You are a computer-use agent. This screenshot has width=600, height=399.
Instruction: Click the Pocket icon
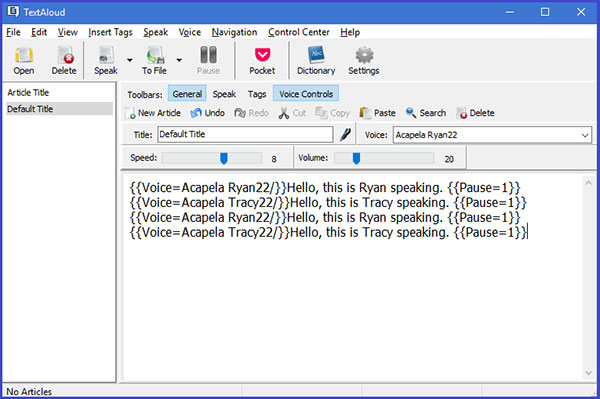click(x=262, y=55)
